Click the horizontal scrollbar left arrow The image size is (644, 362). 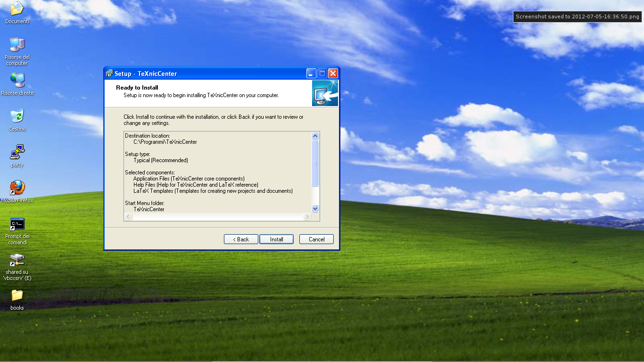tap(128, 217)
